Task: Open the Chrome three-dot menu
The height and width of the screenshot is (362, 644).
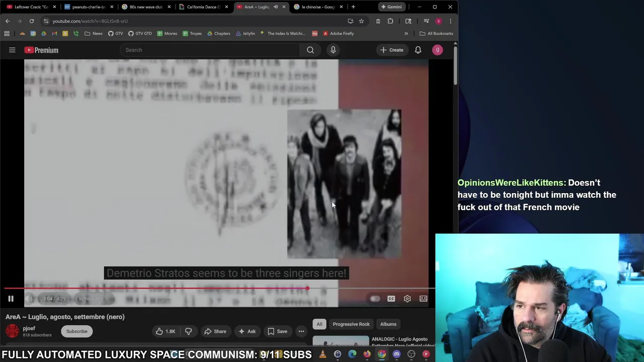Action: pos(450,21)
